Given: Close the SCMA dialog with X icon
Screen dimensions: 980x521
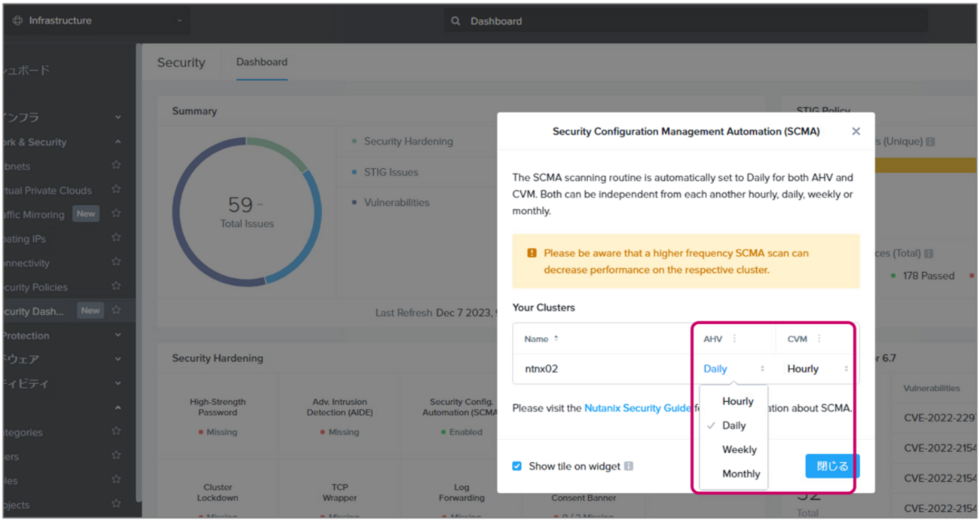Looking at the screenshot, I should click(856, 131).
